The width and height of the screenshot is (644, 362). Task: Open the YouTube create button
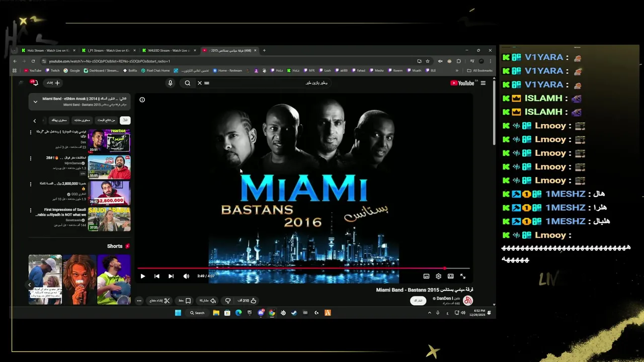pyautogui.click(x=53, y=83)
